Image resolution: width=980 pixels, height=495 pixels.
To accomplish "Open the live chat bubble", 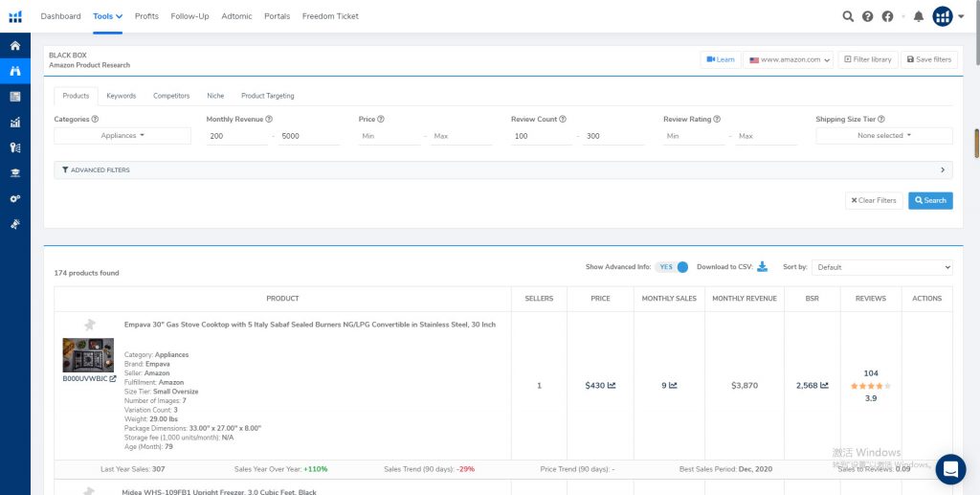I will (950, 469).
